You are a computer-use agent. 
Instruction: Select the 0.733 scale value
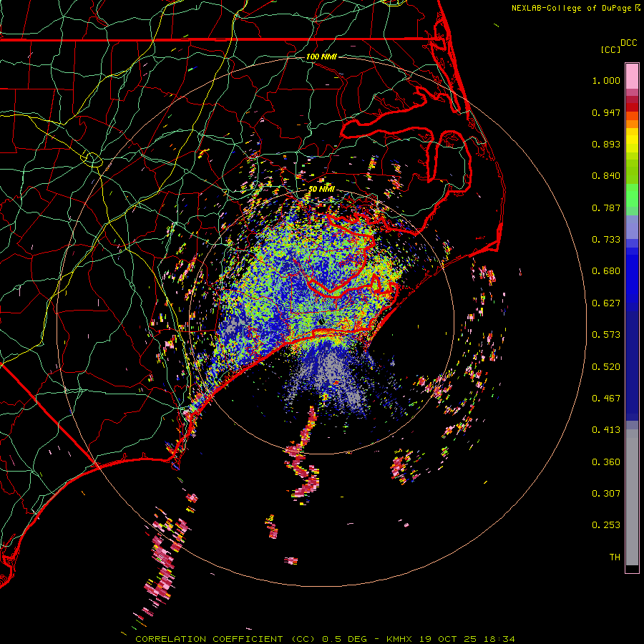click(606, 240)
